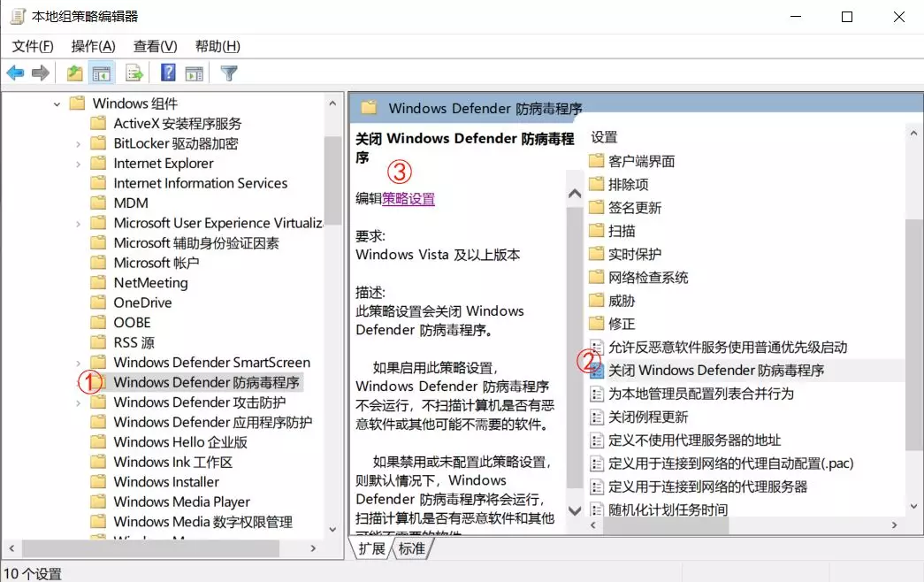Switch to the 扩展 tab
The height and width of the screenshot is (582, 924).
click(x=371, y=548)
